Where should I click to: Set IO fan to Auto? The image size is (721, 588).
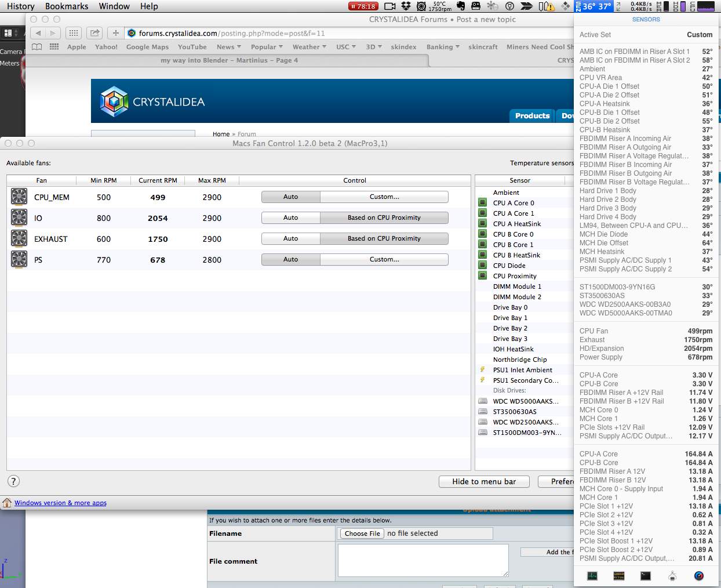point(291,217)
